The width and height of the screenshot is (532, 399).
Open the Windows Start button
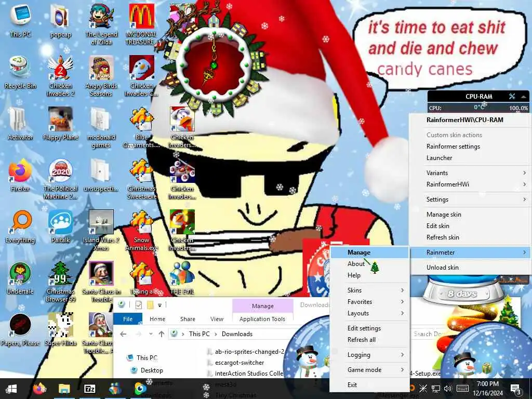click(x=11, y=389)
